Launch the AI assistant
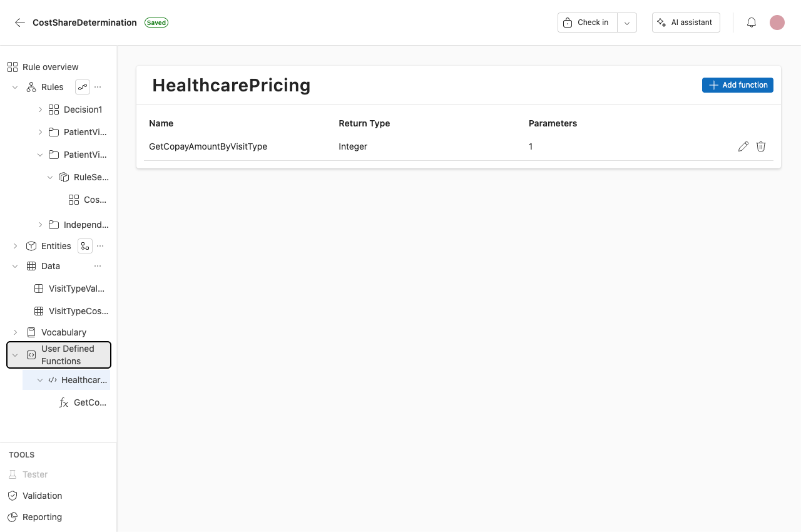The width and height of the screenshot is (801, 532). tap(686, 23)
